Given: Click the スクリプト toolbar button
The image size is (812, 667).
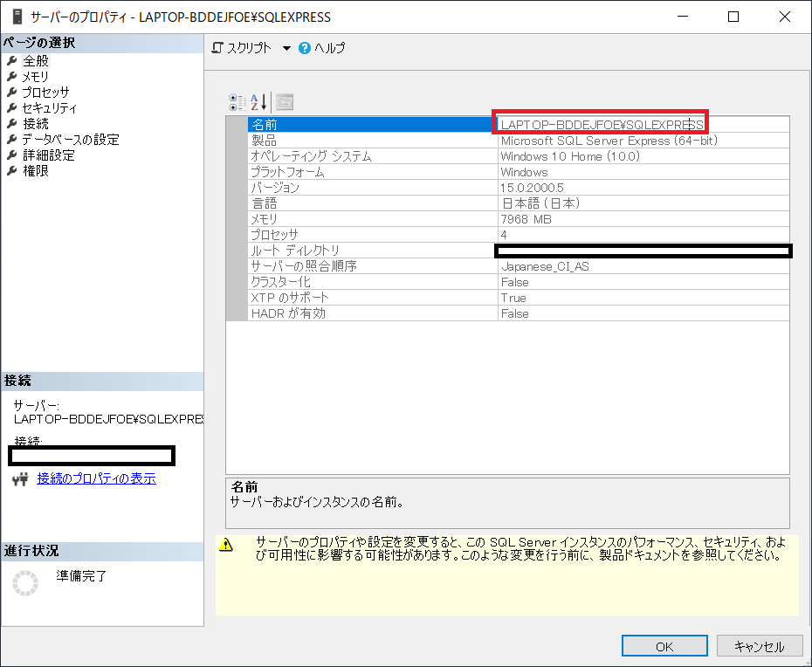Looking at the screenshot, I should (x=242, y=48).
